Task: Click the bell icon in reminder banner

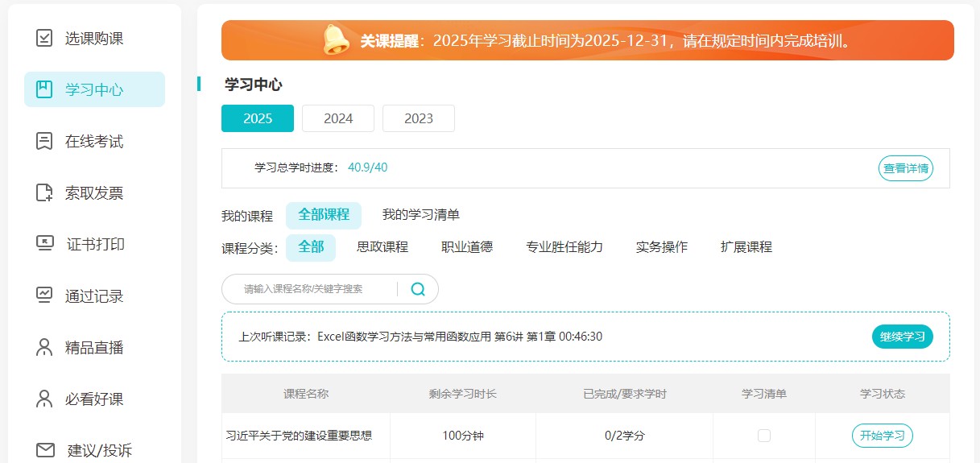Action: tap(337, 39)
